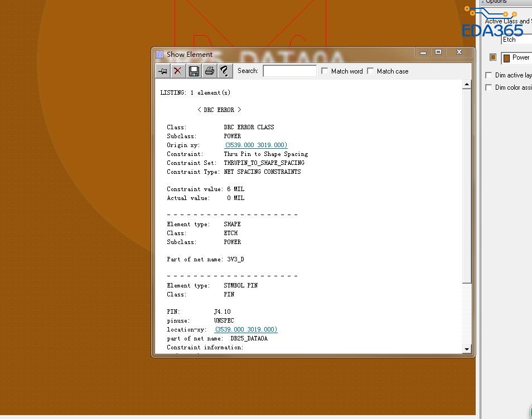Screen dimensions: 532x419
Task: Open the Etch active class dropdown
Action: point(516,40)
